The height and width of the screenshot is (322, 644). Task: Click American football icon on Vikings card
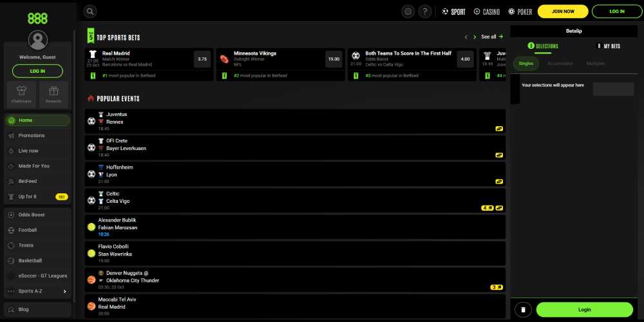[x=224, y=59]
